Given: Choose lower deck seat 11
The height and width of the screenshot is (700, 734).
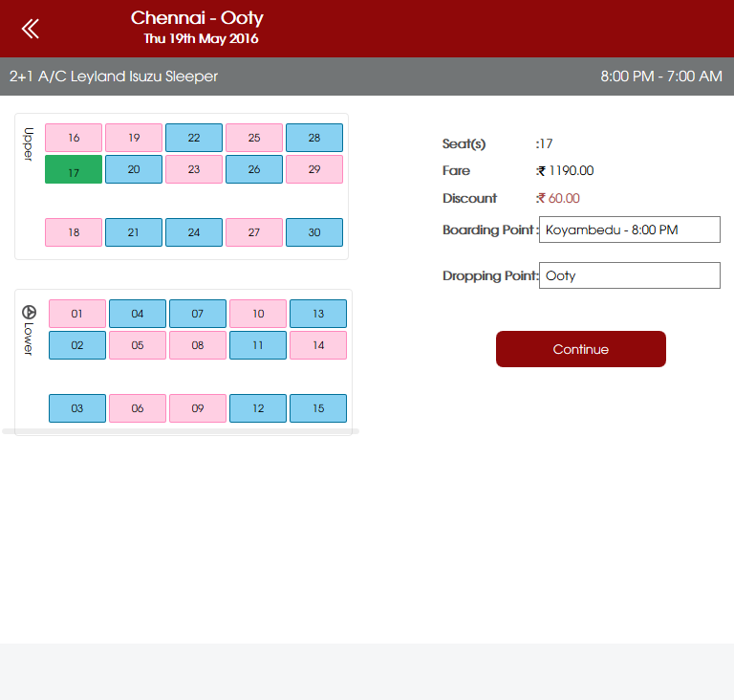Looking at the screenshot, I should pyautogui.click(x=258, y=345).
